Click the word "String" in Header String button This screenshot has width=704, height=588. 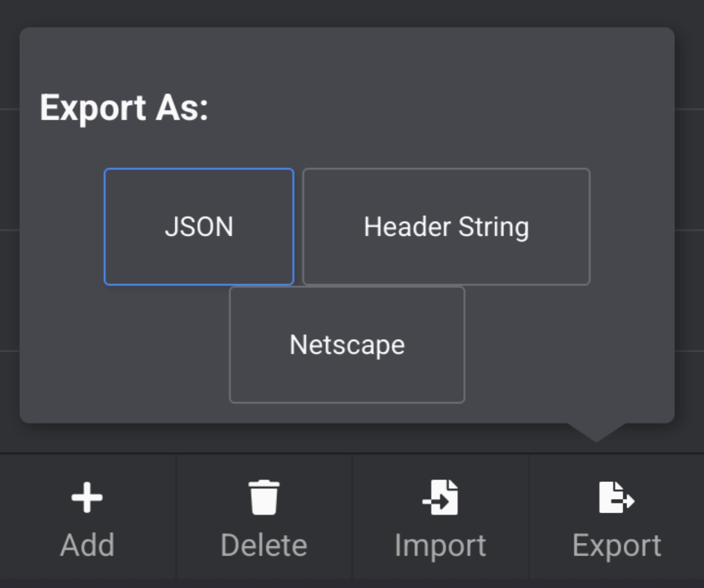click(493, 226)
